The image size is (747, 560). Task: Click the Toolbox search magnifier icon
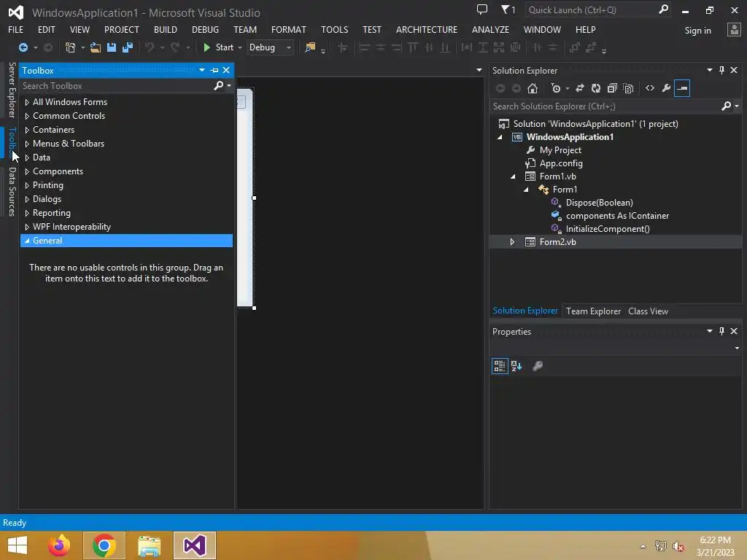pyautogui.click(x=219, y=86)
